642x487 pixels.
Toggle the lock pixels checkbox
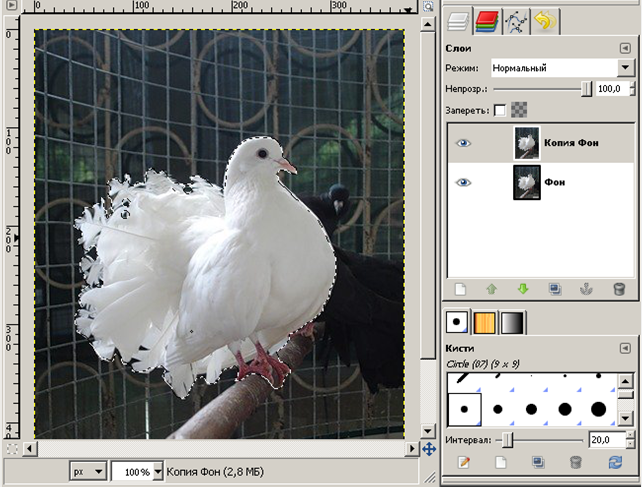[x=500, y=111]
